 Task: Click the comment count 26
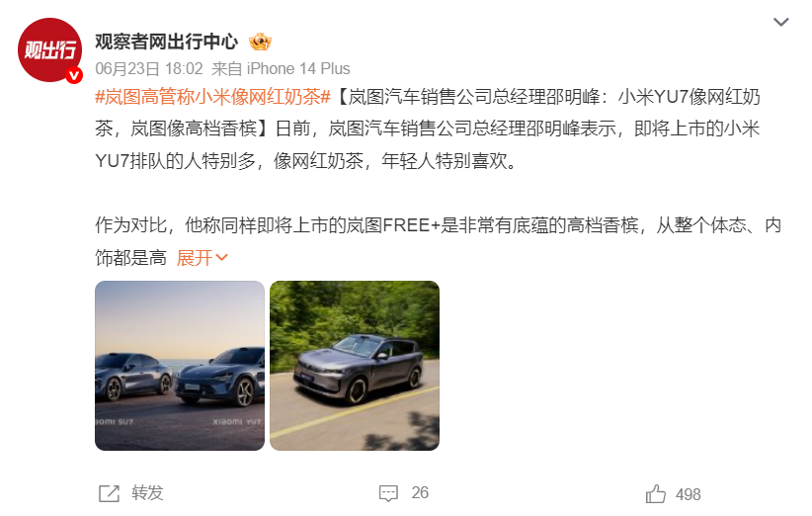420,492
